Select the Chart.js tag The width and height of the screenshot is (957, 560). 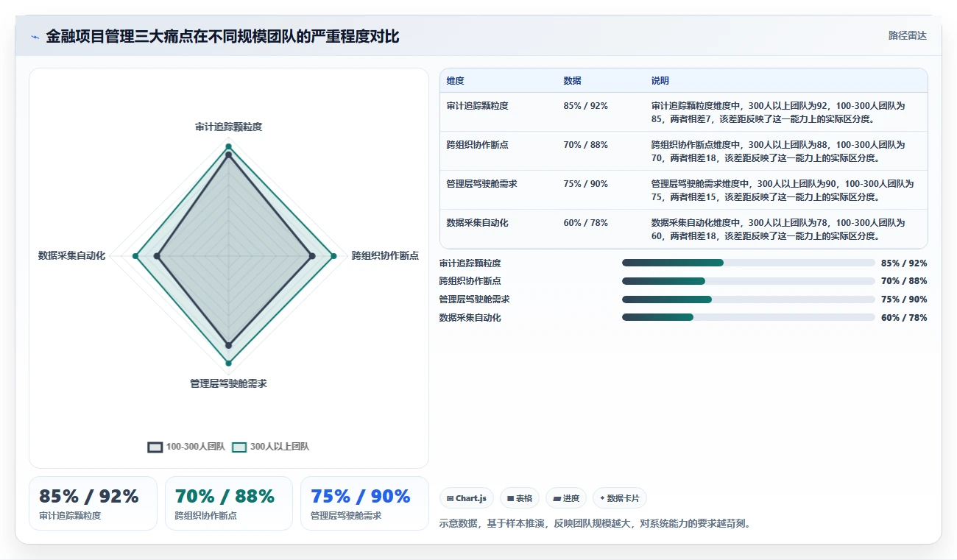tap(467, 498)
